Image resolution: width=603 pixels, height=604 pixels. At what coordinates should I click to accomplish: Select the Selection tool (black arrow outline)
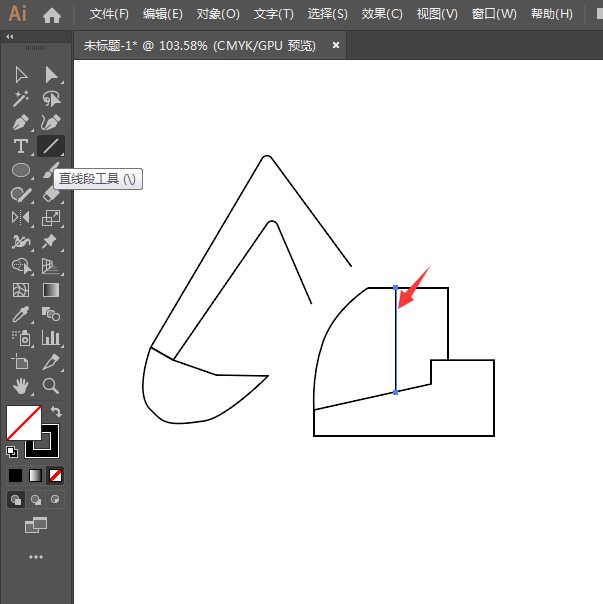coord(21,75)
